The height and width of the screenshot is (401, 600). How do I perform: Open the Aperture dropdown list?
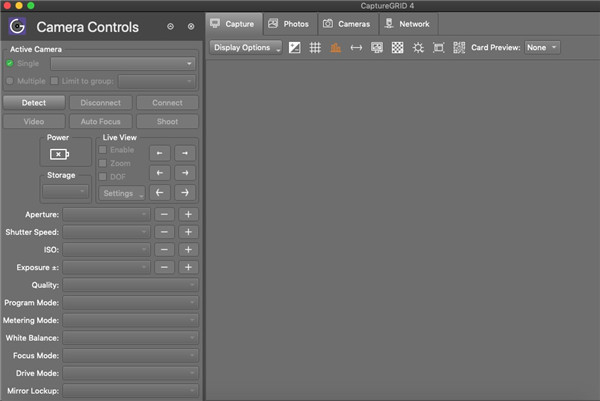click(106, 214)
